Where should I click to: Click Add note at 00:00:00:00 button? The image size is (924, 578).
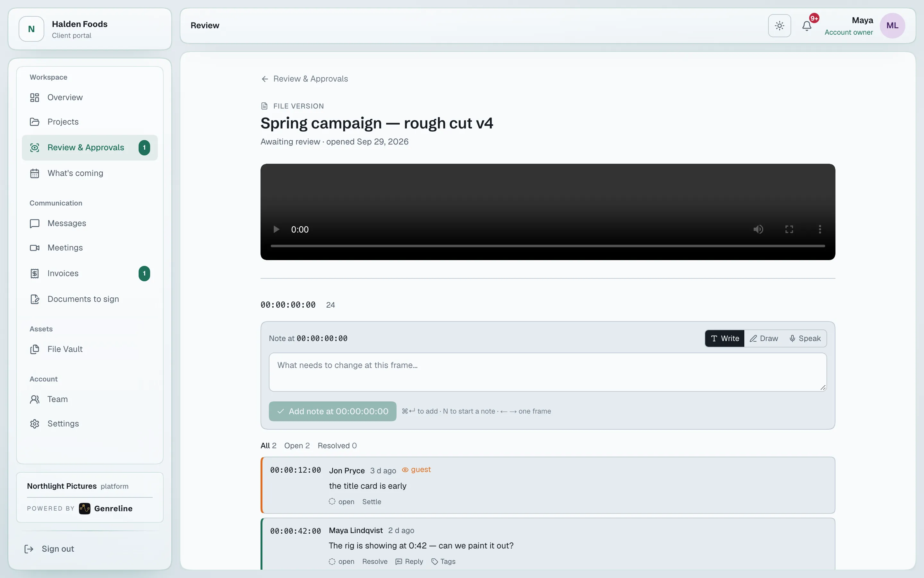332,411
